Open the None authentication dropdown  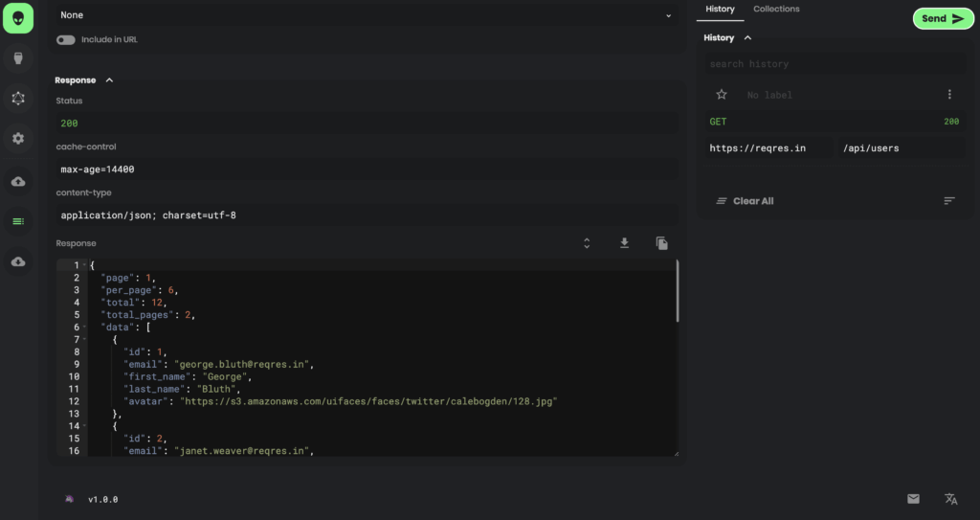pos(367,15)
